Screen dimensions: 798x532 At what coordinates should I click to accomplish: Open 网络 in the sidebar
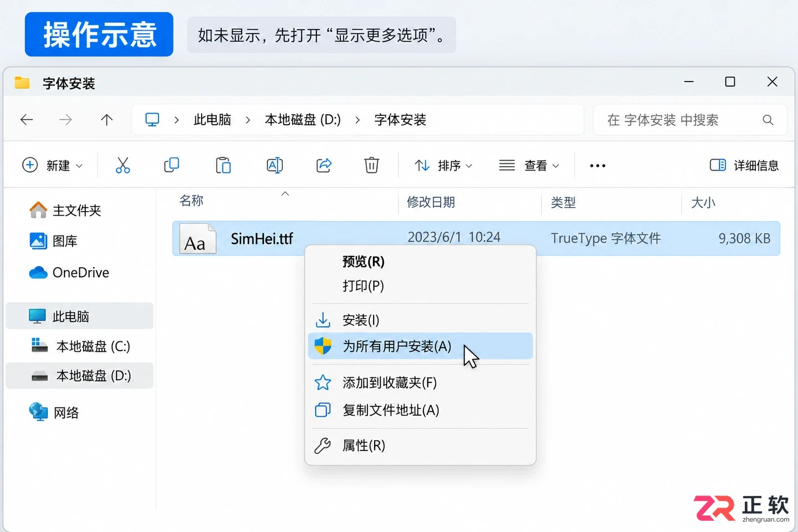pos(54,412)
